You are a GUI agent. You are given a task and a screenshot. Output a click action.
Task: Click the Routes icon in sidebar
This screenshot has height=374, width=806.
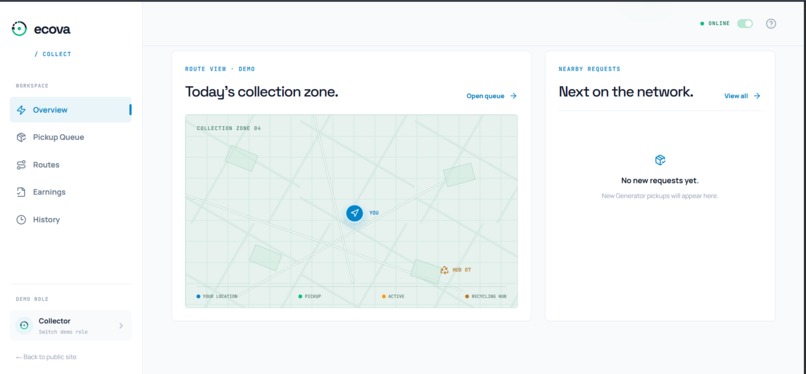pos(21,165)
